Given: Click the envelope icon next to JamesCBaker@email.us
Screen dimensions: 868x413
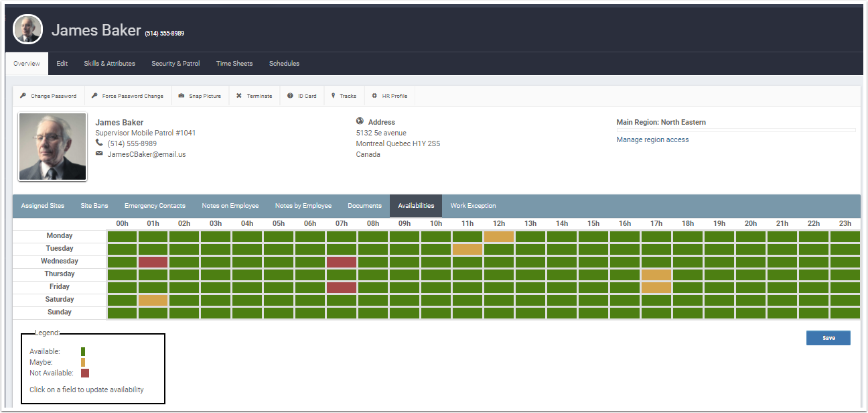Looking at the screenshot, I should click(x=98, y=154).
